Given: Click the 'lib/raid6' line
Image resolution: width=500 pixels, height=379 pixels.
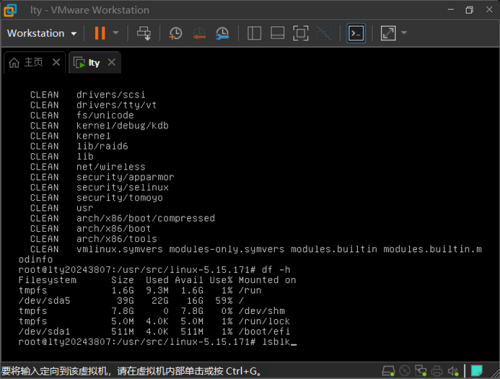Looking at the screenshot, I should point(79,146).
